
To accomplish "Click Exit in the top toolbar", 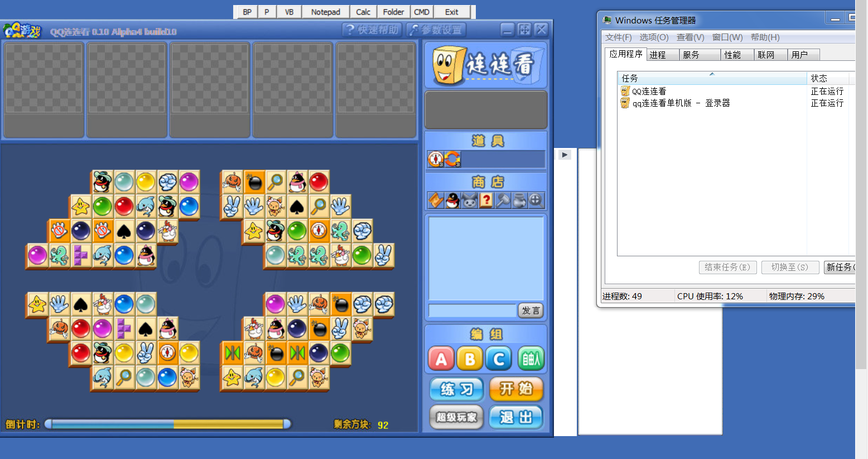I will [452, 12].
